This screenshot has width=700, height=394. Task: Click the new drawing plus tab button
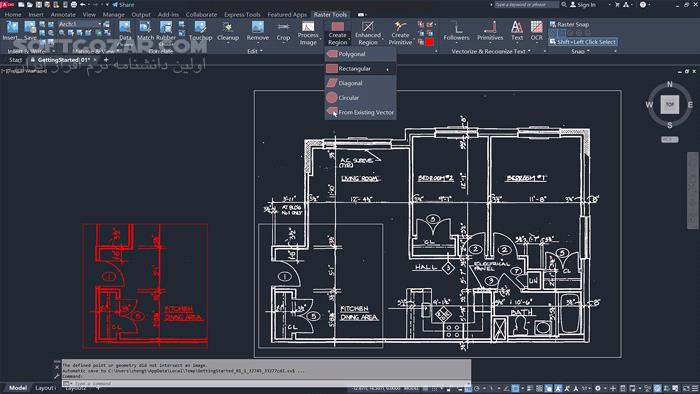click(106, 60)
